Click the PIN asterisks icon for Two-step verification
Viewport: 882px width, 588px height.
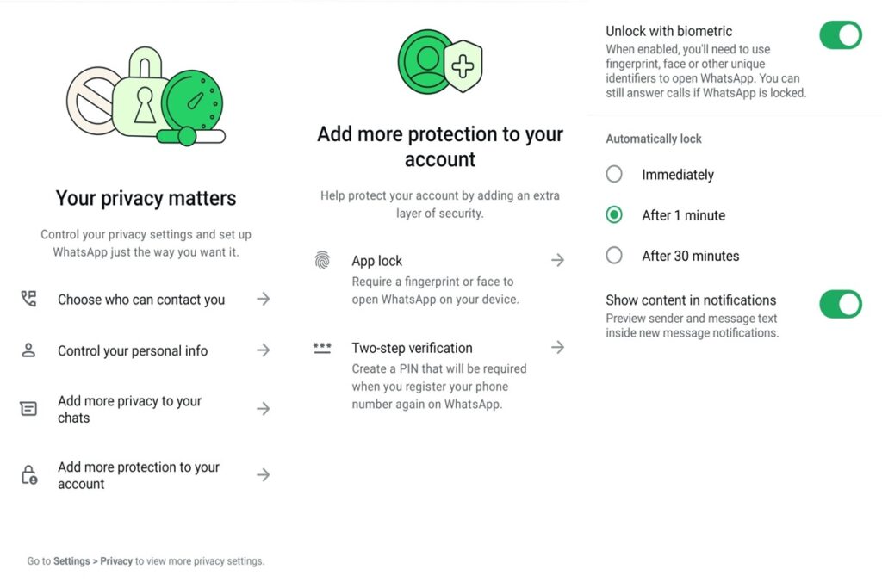point(322,348)
